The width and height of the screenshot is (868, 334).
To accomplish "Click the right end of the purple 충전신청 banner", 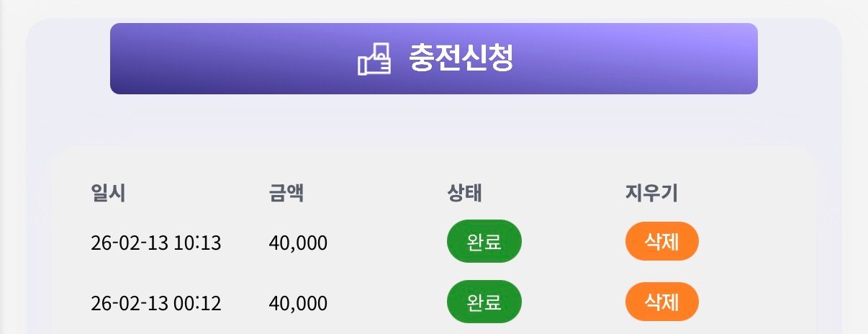I will click(727, 59).
